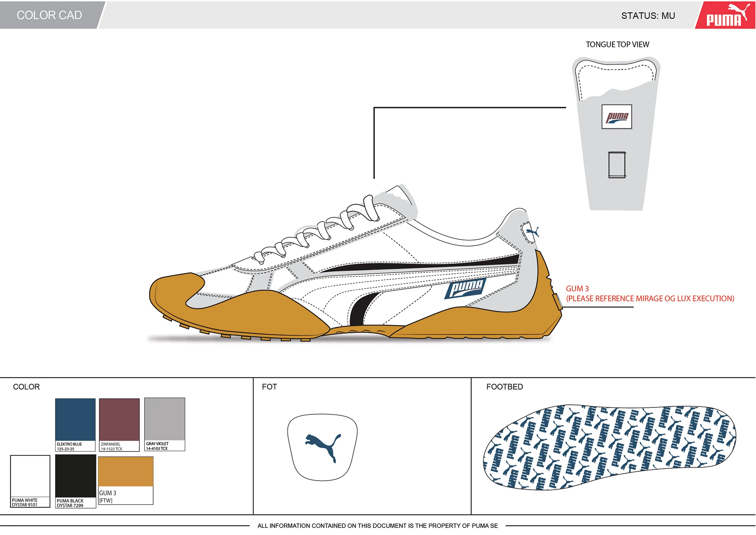The width and height of the screenshot is (756, 535).
Task: Click the ELEKTRO BLUE 125-23-25 label
Action: point(70,446)
